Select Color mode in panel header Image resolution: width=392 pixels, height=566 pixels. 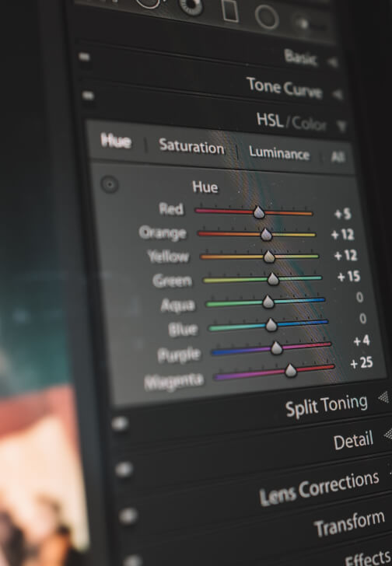[x=309, y=124]
